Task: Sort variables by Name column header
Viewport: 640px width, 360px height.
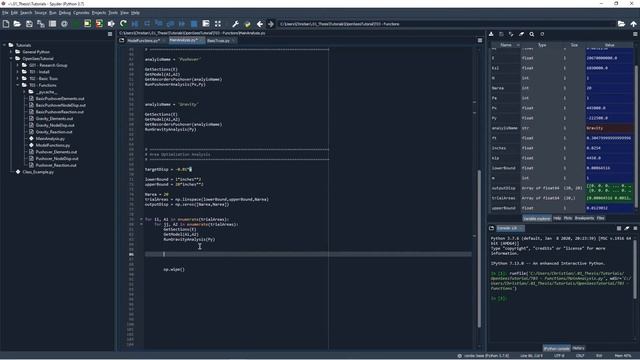Action: (x=506, y=45)
